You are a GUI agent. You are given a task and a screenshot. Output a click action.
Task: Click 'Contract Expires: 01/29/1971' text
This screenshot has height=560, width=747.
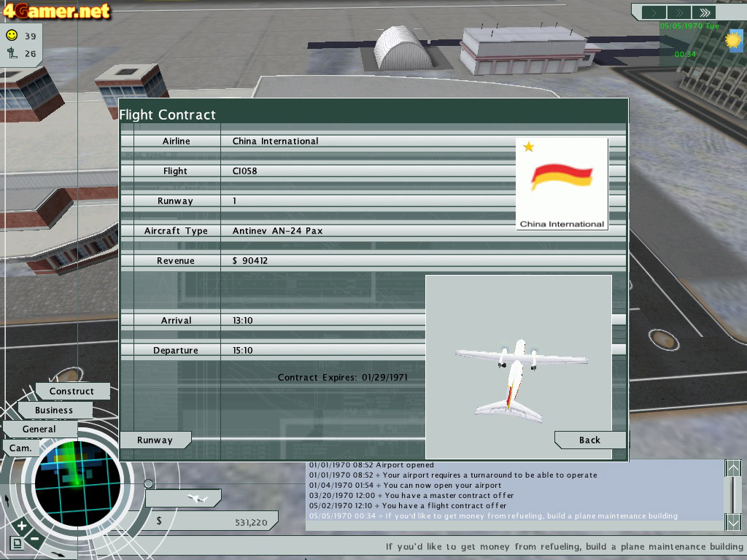pos(343,378)
